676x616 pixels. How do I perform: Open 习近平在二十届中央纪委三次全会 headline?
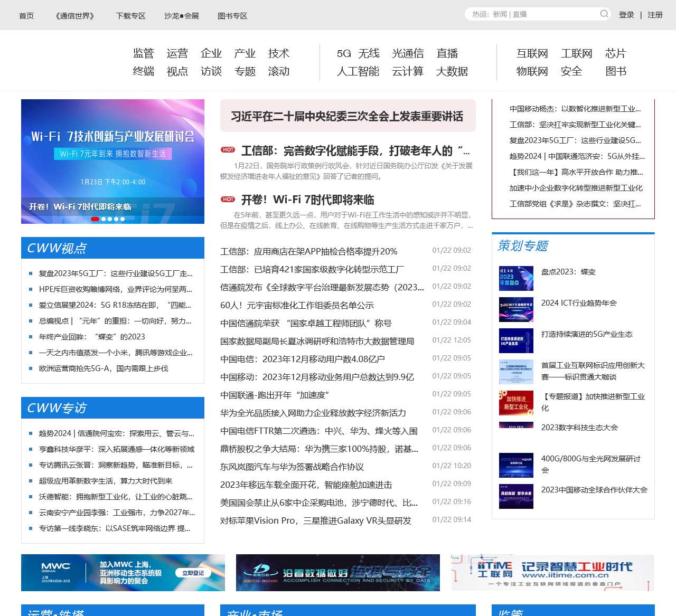pyautogui.click(x=347, y=116)
